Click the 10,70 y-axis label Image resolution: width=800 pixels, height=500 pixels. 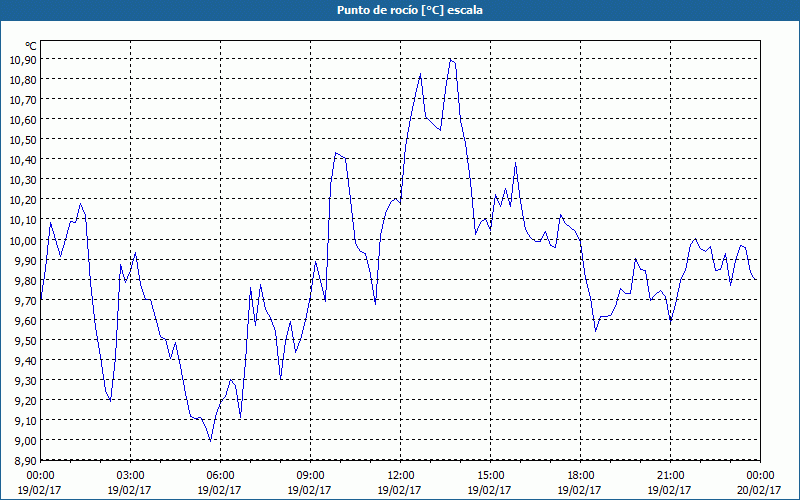[23, 99]
